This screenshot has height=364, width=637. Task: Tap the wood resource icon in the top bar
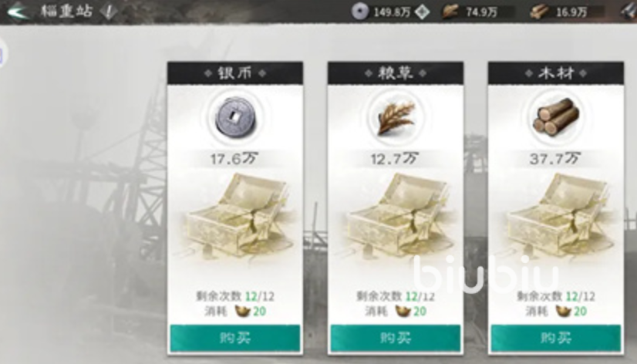tap(539, 12)
